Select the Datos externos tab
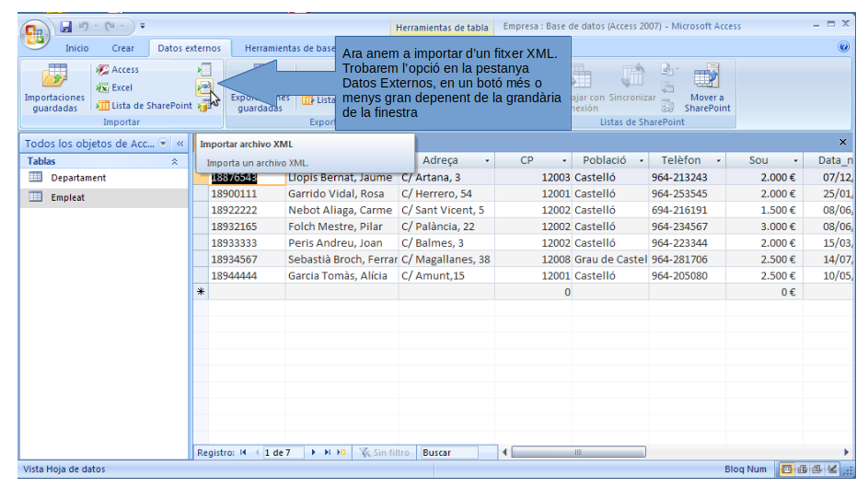Screen dimensions: 868x488 189,48
